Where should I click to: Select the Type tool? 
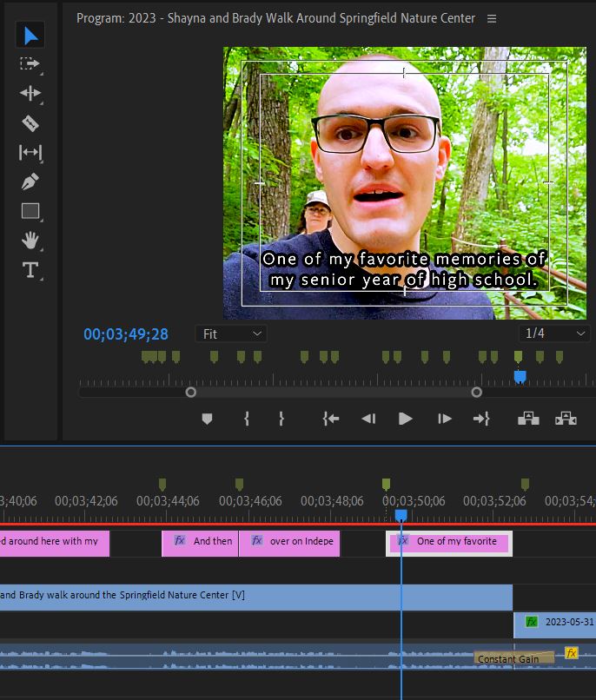30,269
